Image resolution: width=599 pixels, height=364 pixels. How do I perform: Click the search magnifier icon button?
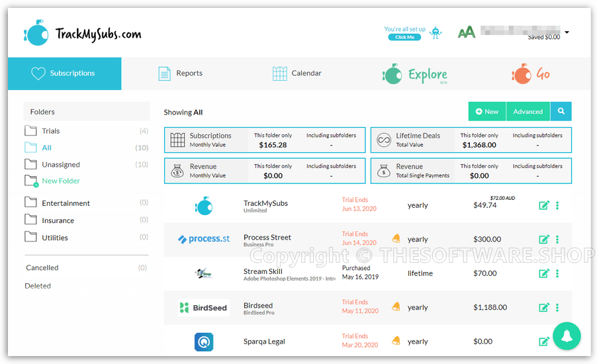point(561,111)
